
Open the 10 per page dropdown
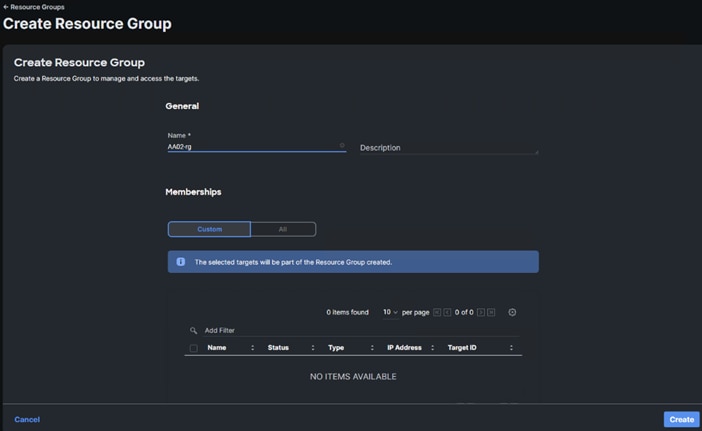390,312
